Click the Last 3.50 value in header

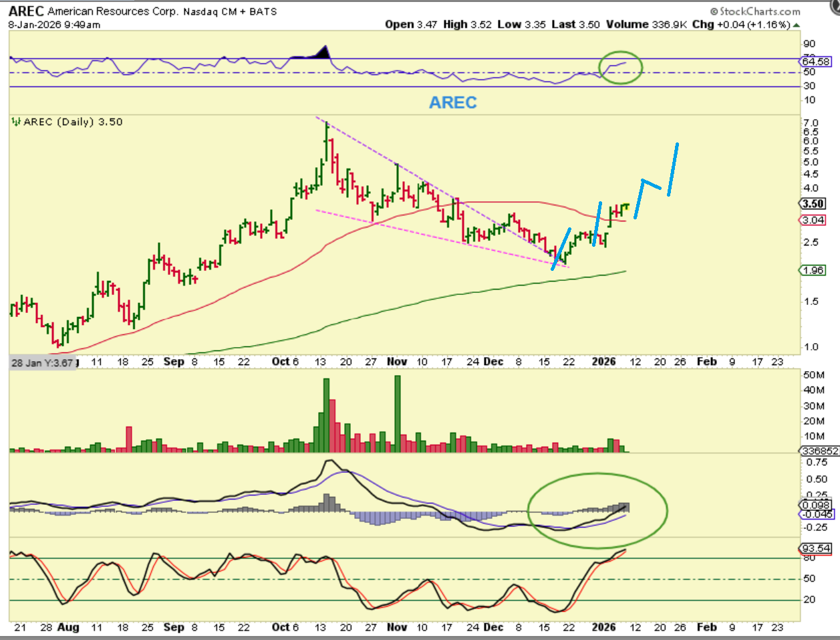point(576,24)
